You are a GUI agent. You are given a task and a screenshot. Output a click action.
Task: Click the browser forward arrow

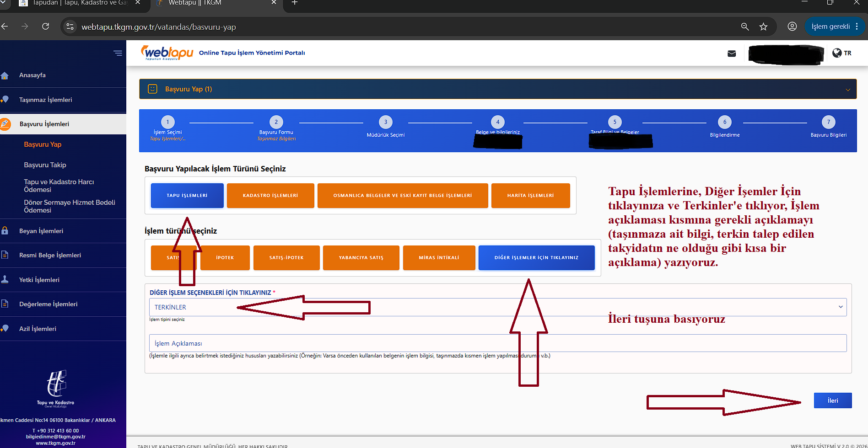(25, 27)
